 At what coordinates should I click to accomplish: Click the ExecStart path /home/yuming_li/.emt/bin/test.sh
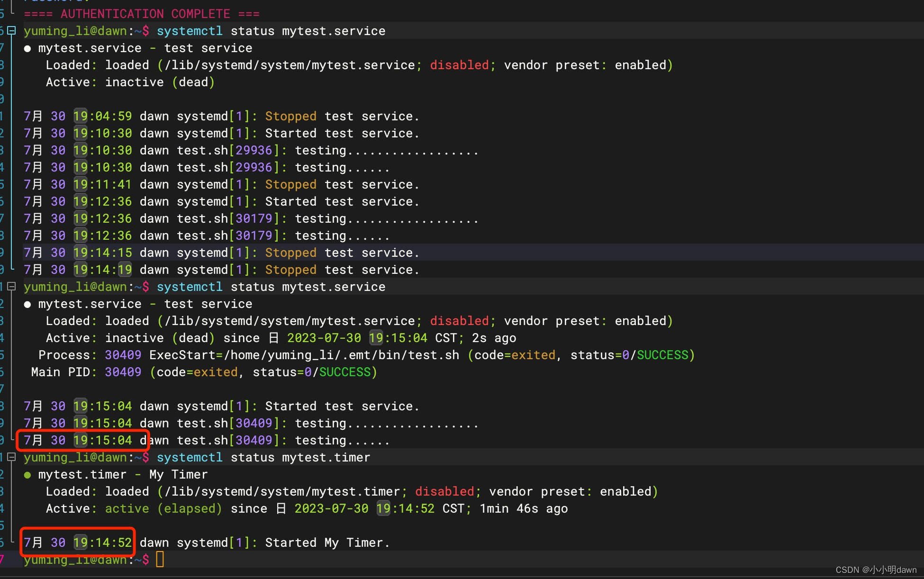pos(341,355)
